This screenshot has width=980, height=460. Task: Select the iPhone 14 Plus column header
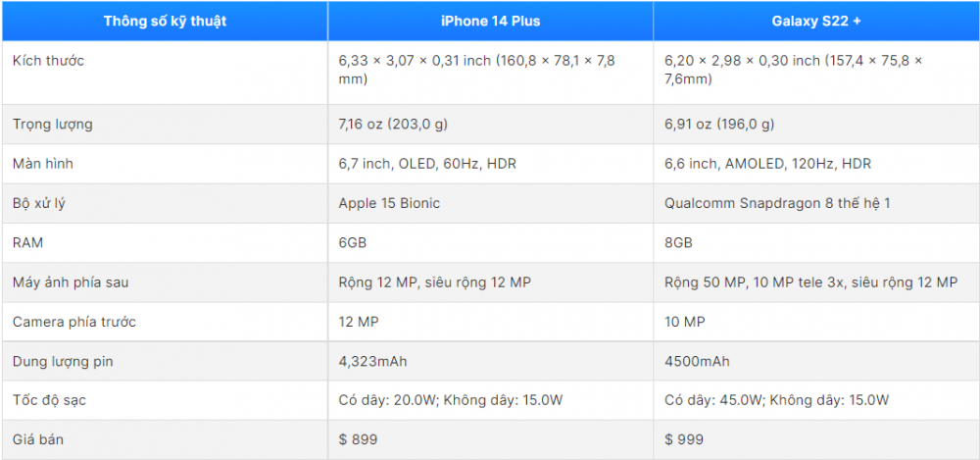[490, 21]
